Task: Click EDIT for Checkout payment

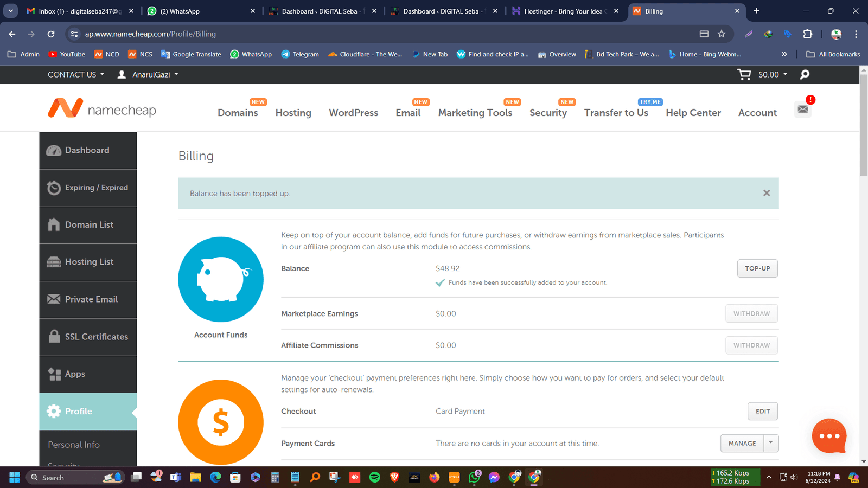Action: 763,411
